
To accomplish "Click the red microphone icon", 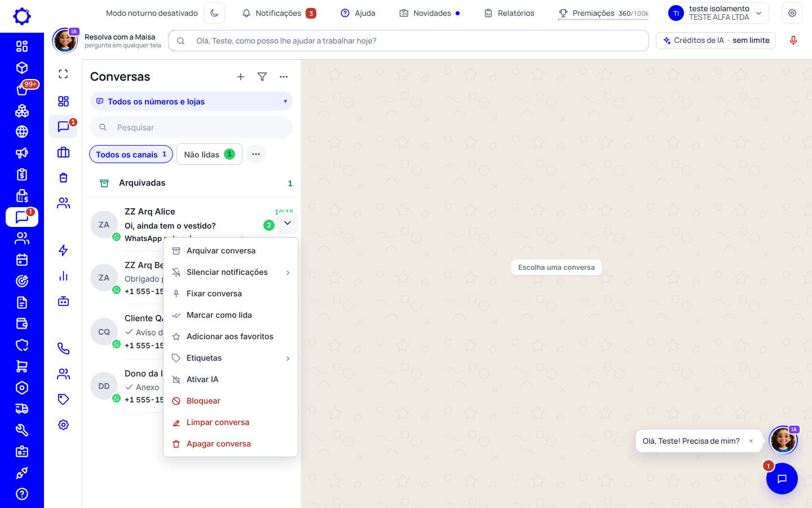I will pyautogui.click(x=793, y=41).
